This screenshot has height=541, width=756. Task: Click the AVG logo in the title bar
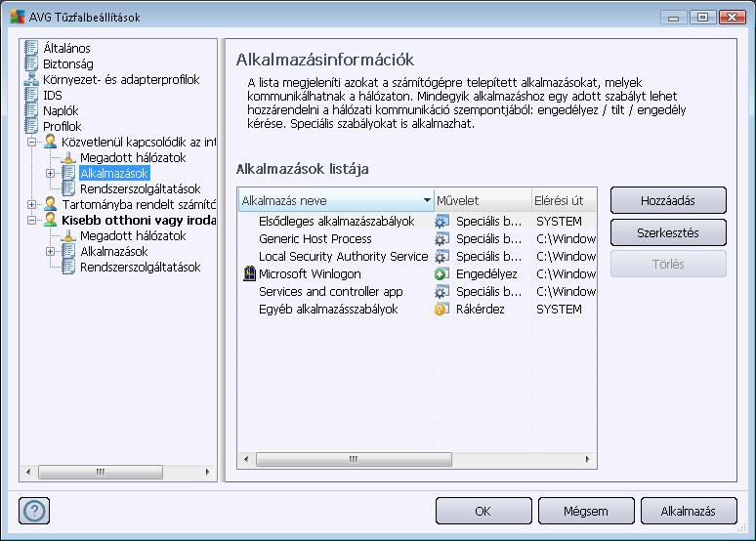click(x=18, y=17)
